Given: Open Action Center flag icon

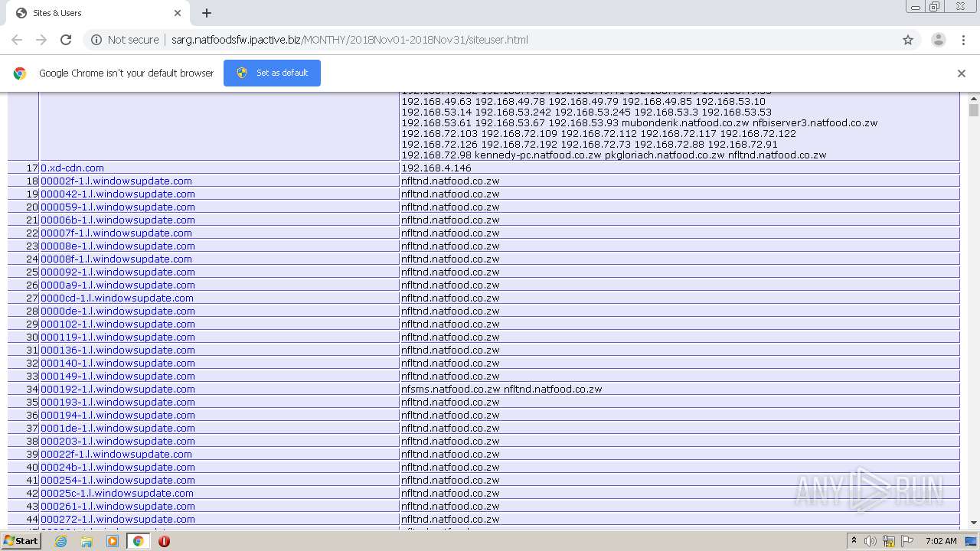Looking at the screenshot, I should pos(906,541).
